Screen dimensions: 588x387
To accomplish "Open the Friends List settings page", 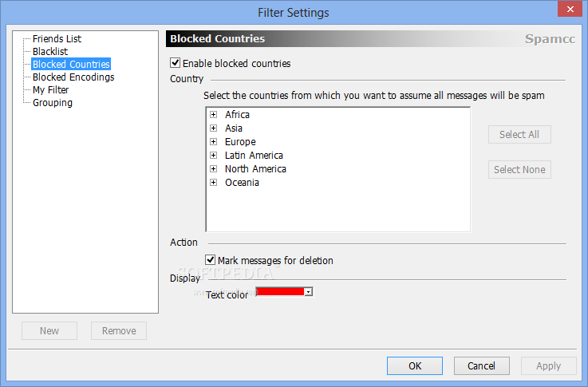I will pos(57,38).
